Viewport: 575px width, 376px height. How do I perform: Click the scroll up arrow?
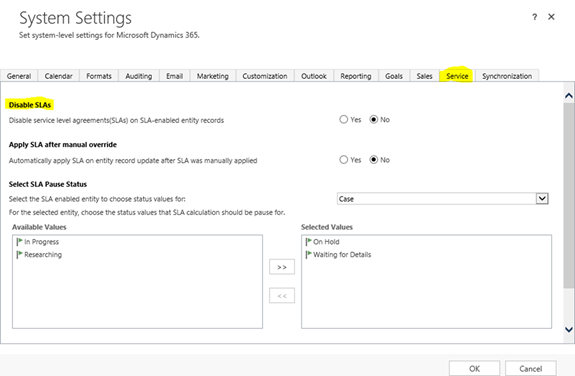(x=569, y=96)
